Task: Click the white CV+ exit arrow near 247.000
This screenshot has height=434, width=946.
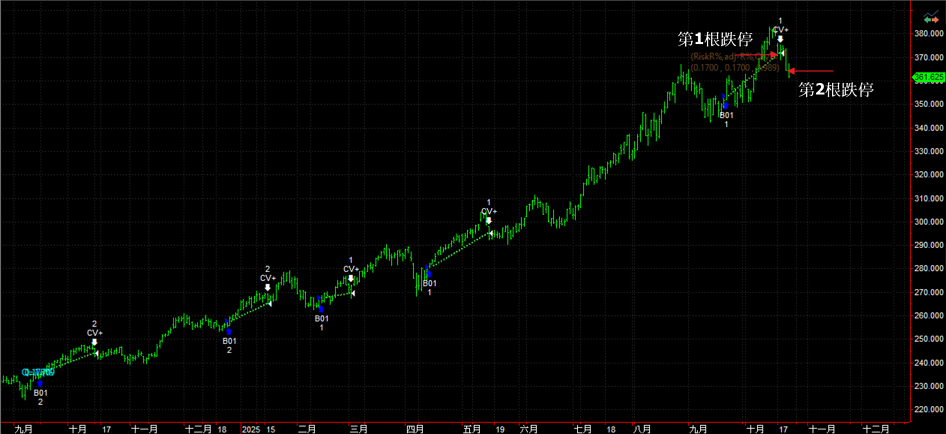Action: (94, 342)
